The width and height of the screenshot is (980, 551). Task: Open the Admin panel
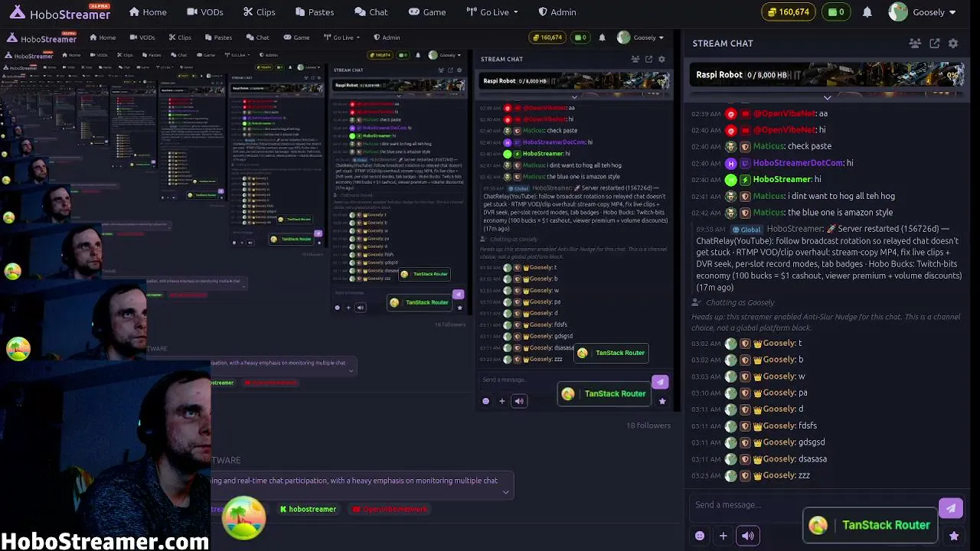(x=557, y=12)
